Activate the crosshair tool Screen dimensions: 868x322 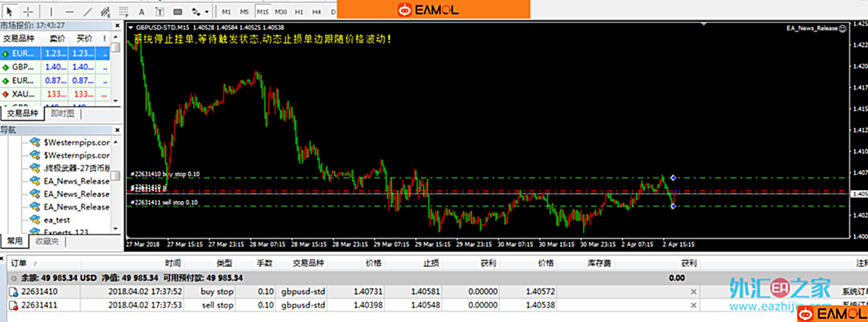(28, 12)
